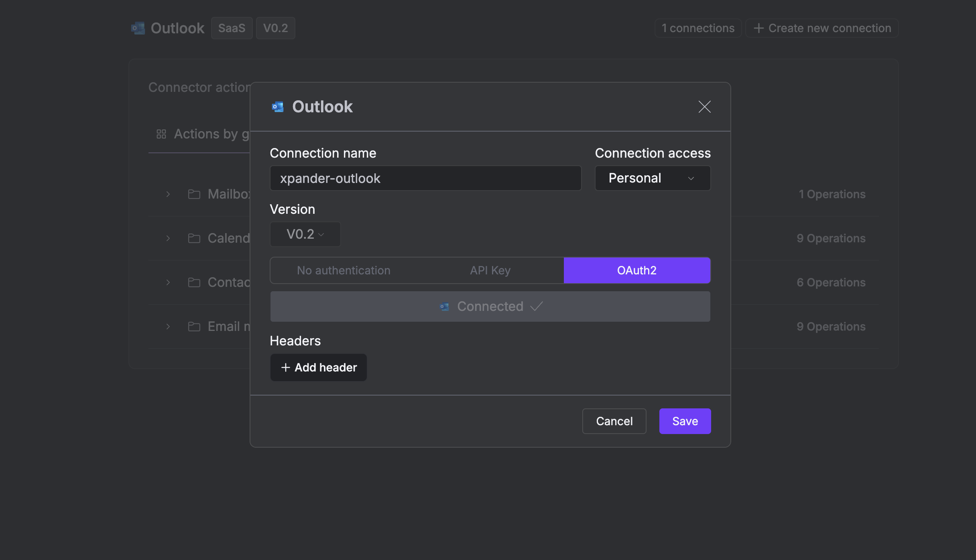Expand the Mailbox group chevron
Screen dimensions: 976x560
pyautogui.click(x=168, y=194)
